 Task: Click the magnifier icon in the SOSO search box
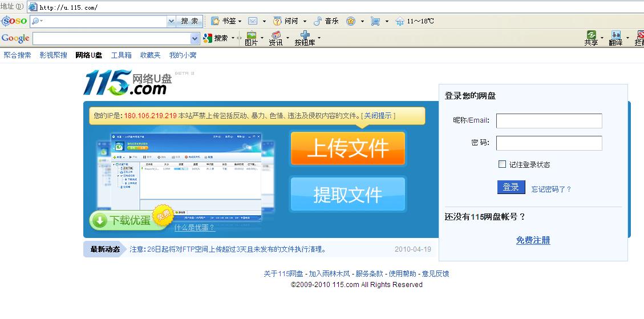click(x=35, y=21)
